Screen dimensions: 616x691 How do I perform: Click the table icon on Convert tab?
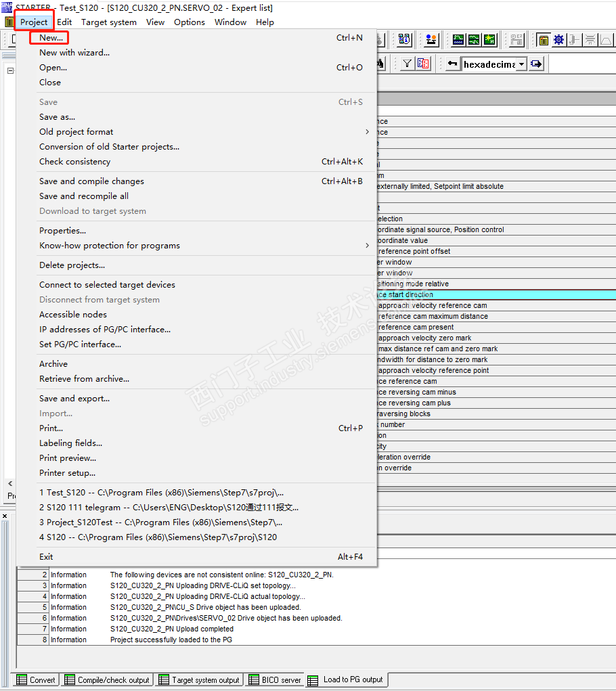coord(21,680)
